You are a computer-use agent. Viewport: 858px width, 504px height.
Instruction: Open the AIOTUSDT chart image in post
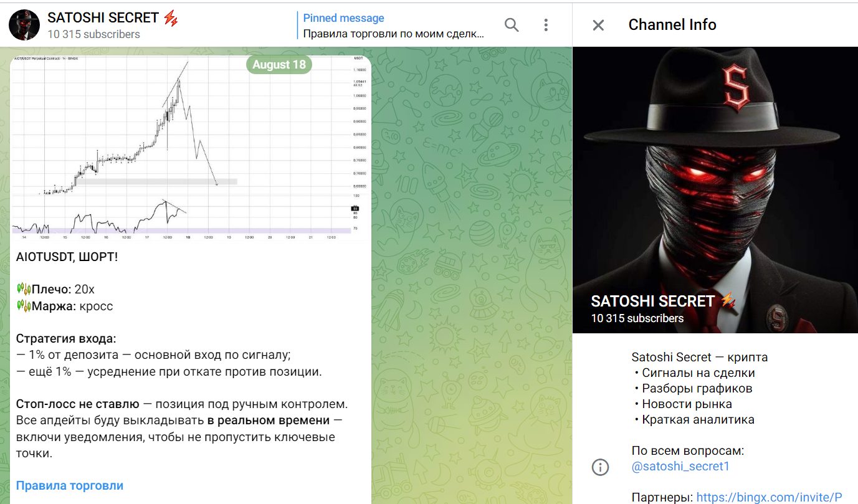[x=191, y=148]
